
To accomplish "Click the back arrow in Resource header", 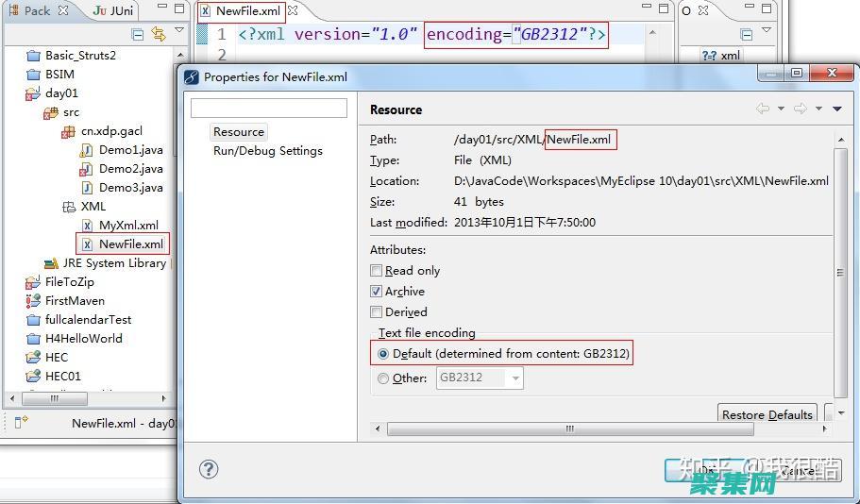I will [x=763, y=109].
